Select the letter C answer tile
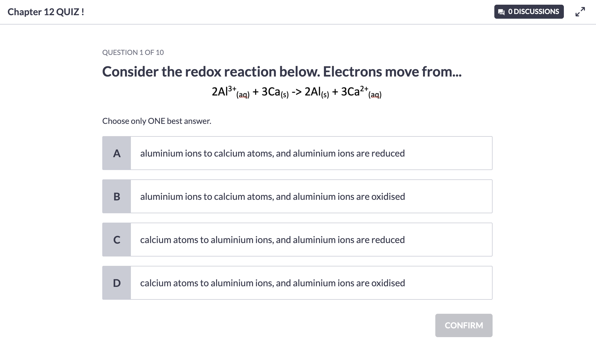This screenshot has height=364, width=596. click(117, 240)
